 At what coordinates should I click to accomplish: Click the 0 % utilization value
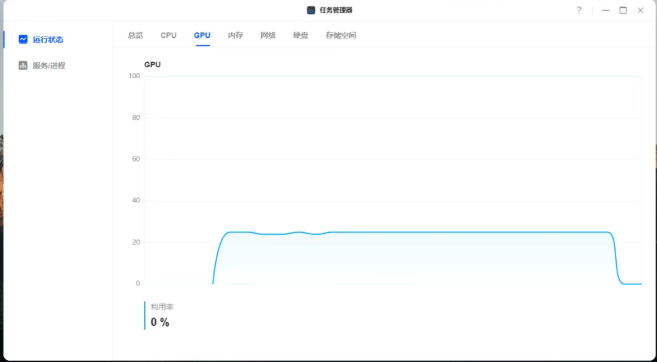point(160,322)
